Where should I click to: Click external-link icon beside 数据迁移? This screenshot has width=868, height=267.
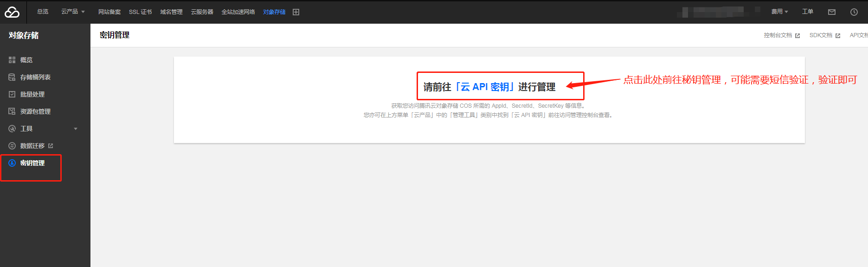pyautogui.click(x=51, y=146)
